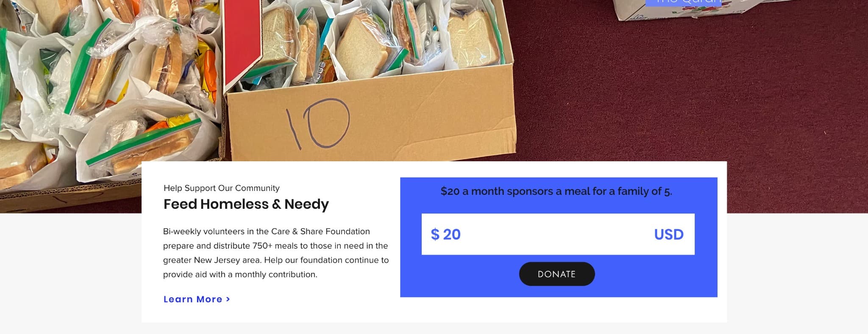Click the partially visible "The Quran" blue label
Viewport: 868px width, 334px height.
pyautogui.click(x=682, y=3)
